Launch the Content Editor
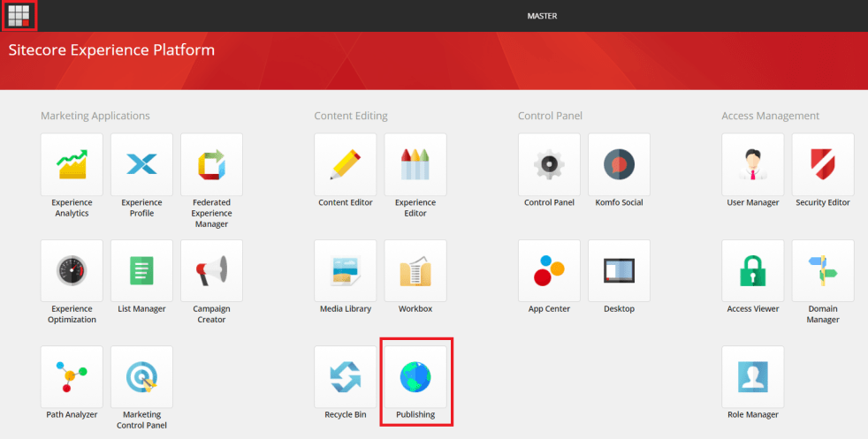 click(x=346, y=164)
